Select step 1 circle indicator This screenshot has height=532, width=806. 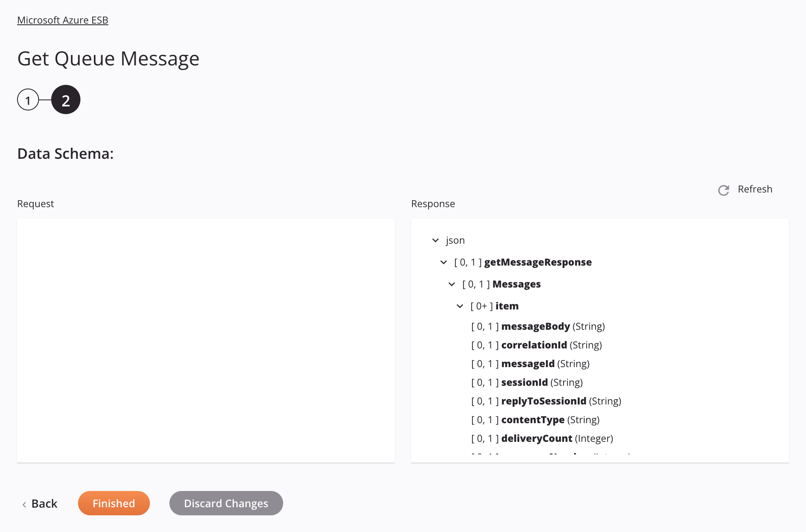click(x=28, y=100)
